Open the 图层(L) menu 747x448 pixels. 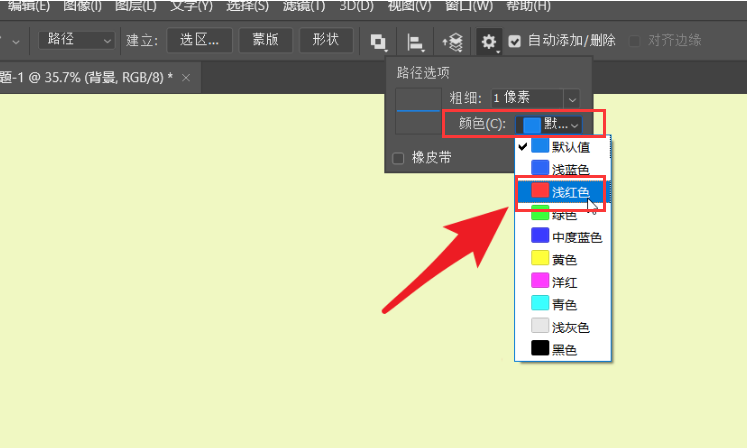pos(136,6)
